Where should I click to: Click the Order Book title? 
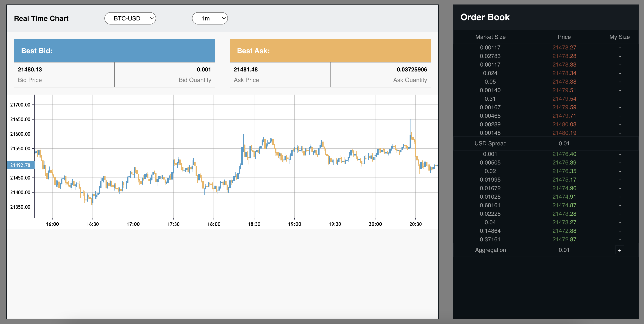tap(485, 17)
